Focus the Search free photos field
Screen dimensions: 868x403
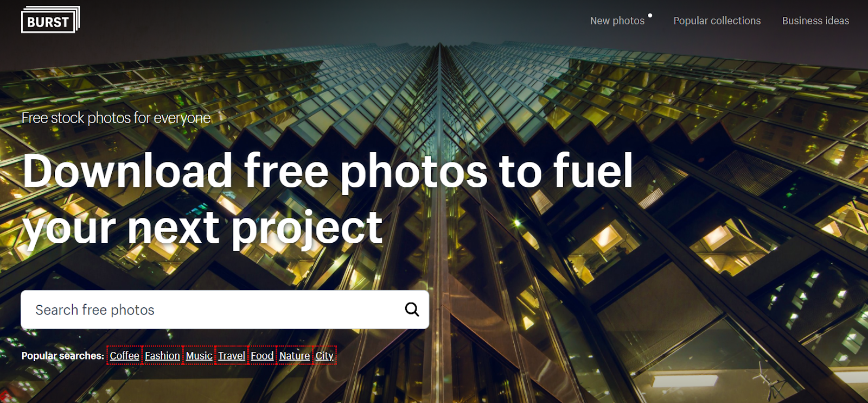click(x=225, y=310)
